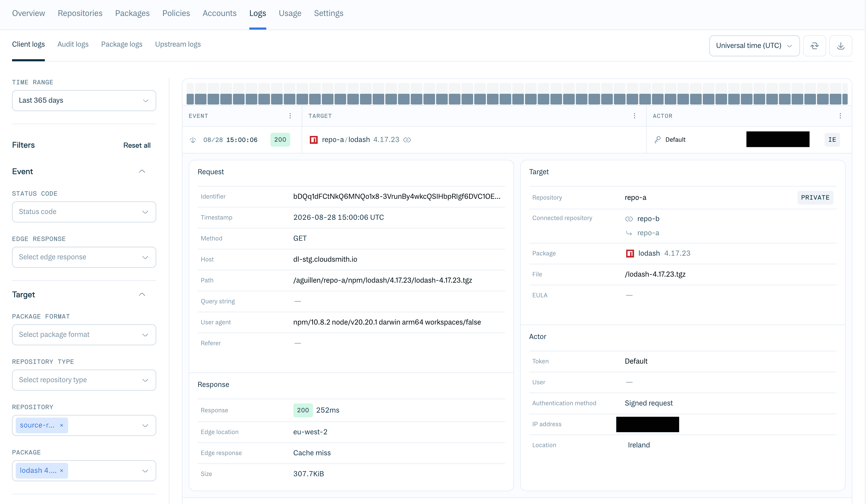Open the EVENT column options menu

tap(290, 116)
